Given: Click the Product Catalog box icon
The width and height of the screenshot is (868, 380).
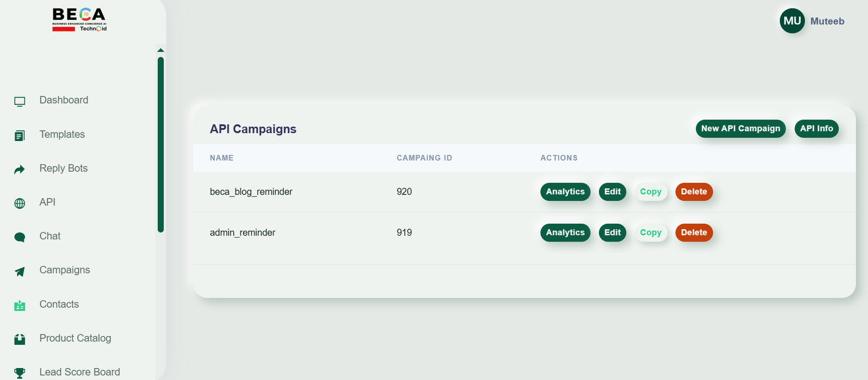Looking at the screenshot, I should (20, 339).
